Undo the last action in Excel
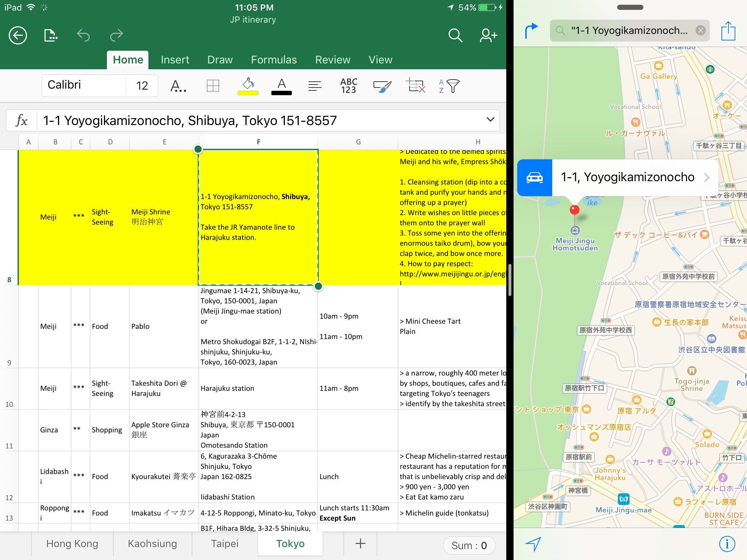The image size is (747, 560). tap(84, 35)
